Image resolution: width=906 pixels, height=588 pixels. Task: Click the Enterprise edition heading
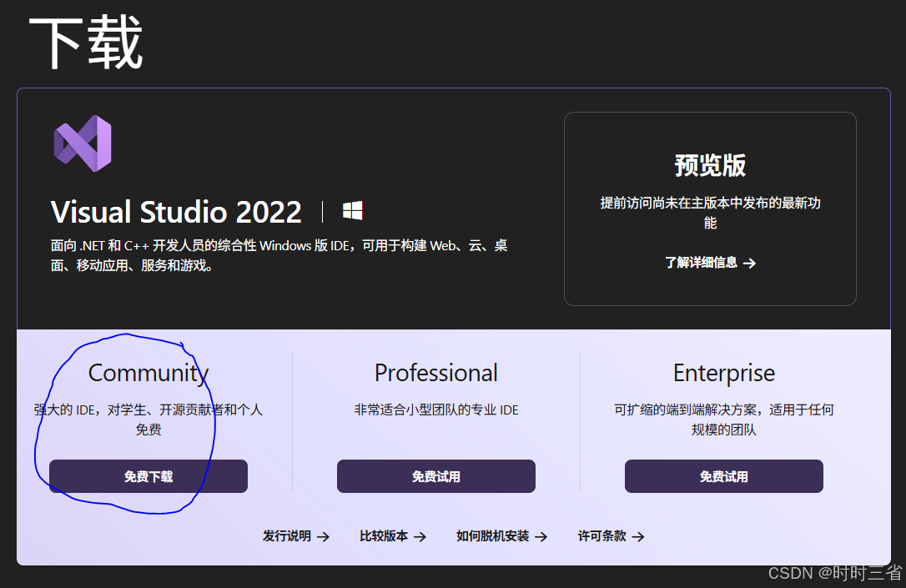pos(724,374)
